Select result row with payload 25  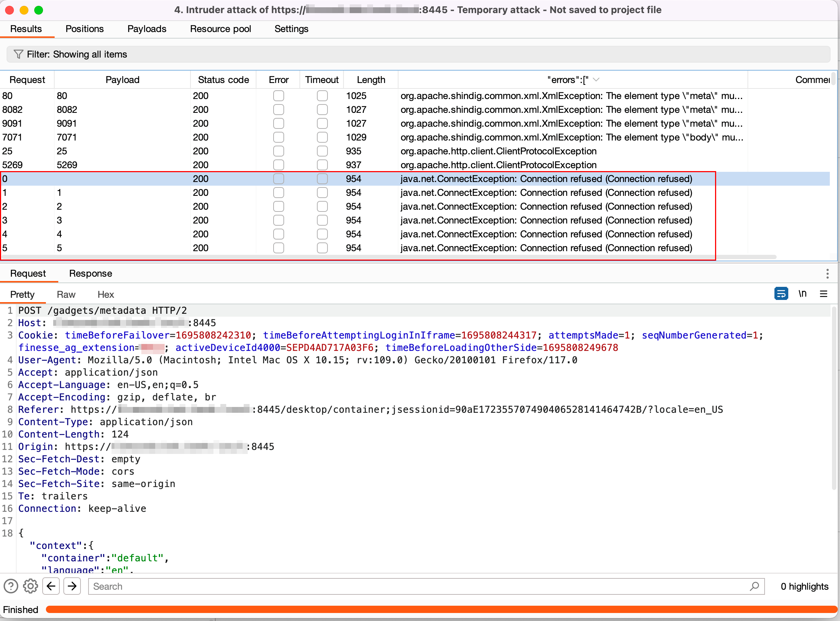[415, 151]
